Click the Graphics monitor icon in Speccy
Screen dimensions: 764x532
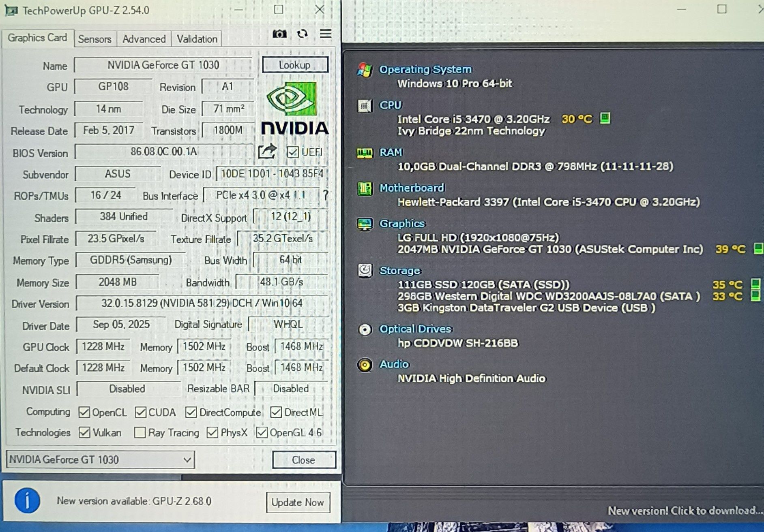pos(365,224)
